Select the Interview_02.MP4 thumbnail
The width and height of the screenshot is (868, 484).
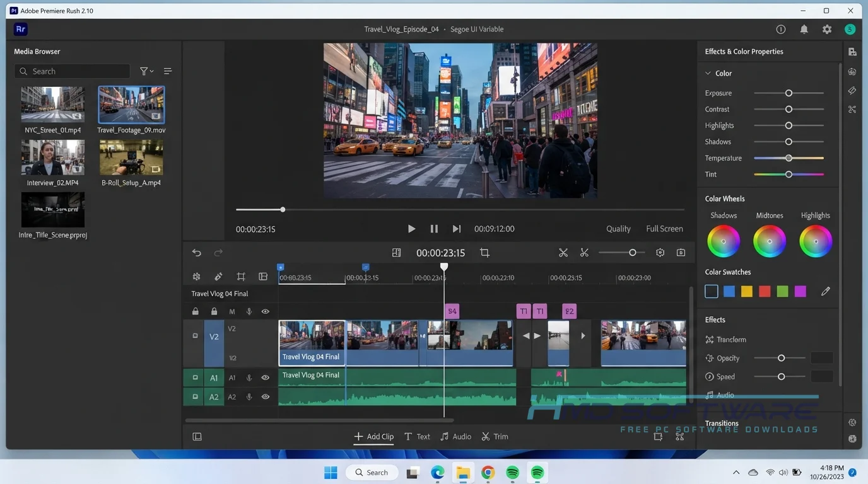(53, 158)
